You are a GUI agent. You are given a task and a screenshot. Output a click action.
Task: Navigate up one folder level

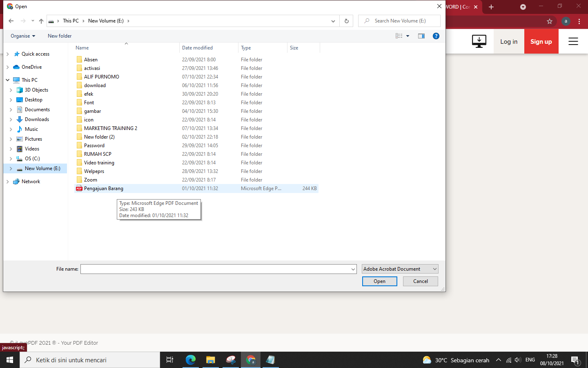pos(41,21)
